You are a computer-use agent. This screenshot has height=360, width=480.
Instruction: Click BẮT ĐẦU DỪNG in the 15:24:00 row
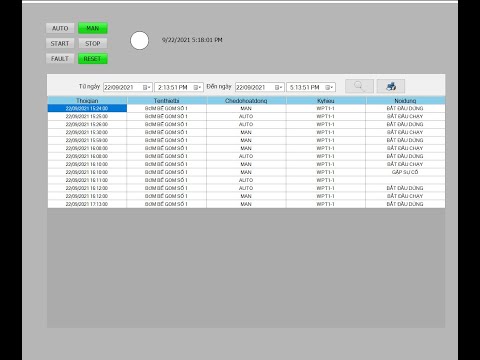[405, 108]
